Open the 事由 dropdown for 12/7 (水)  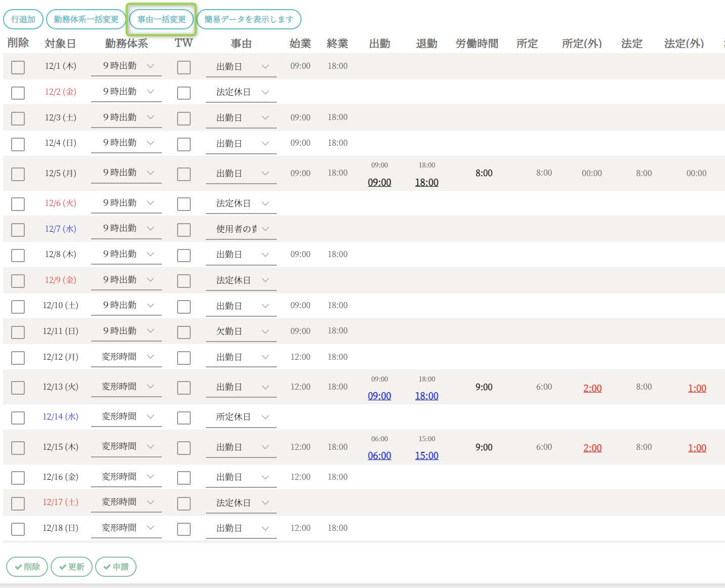pos(241,229)
